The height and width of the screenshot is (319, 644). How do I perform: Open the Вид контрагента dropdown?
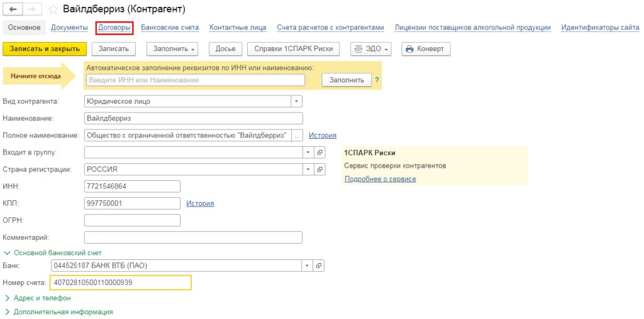point(297,101)
